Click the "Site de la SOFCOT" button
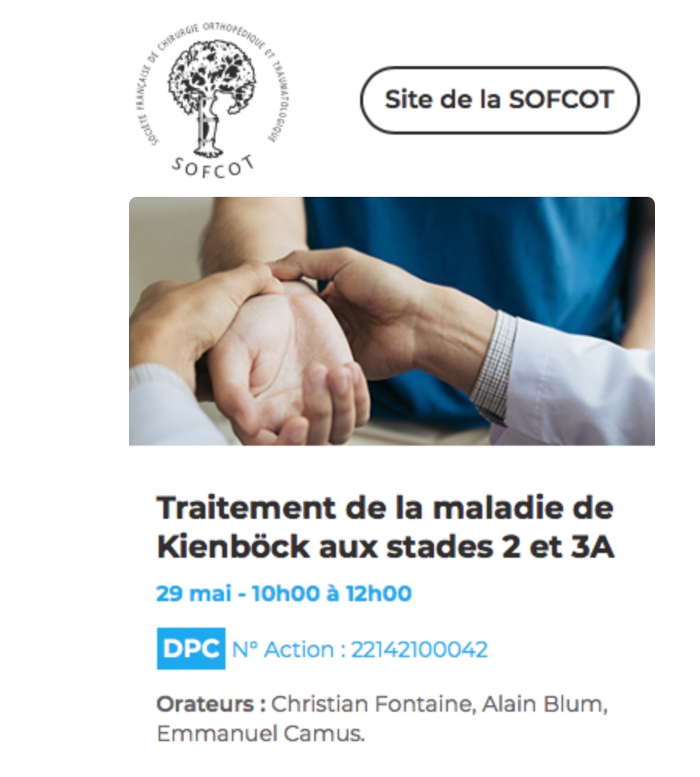 (x=499, y=100)
